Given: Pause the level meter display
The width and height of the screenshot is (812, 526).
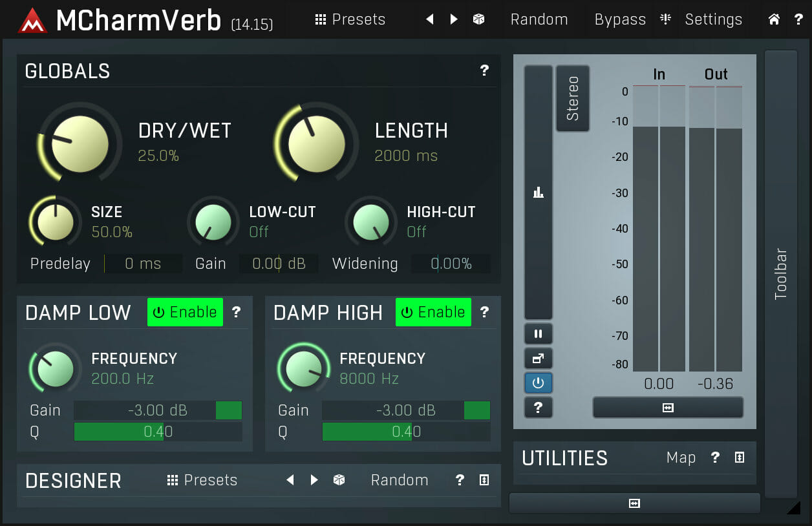Looking at the screenshot, I should [x=538, y=334].
